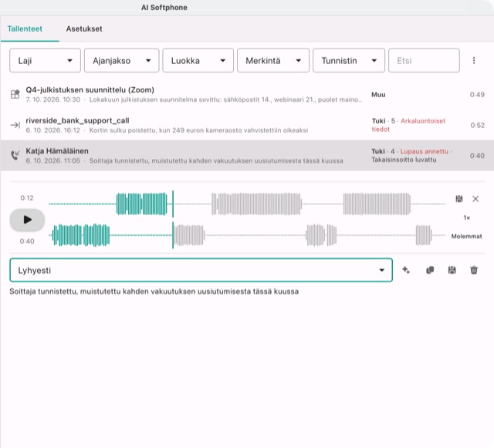This screenshot has height=448, width=494.
Task: Click the 7. 10. 2026. 10:30 date
Action: click(x=53, y=99)
